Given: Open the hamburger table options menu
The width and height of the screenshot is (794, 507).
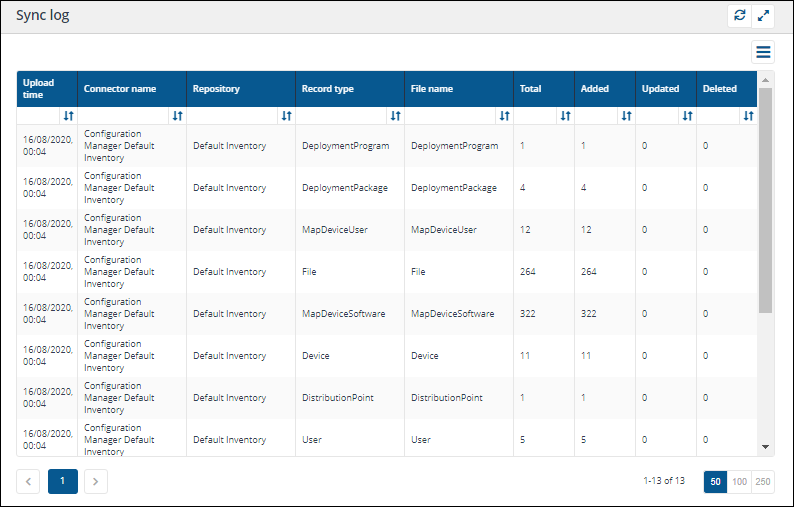Looking at the screenshot, I should tap(763, 52).
